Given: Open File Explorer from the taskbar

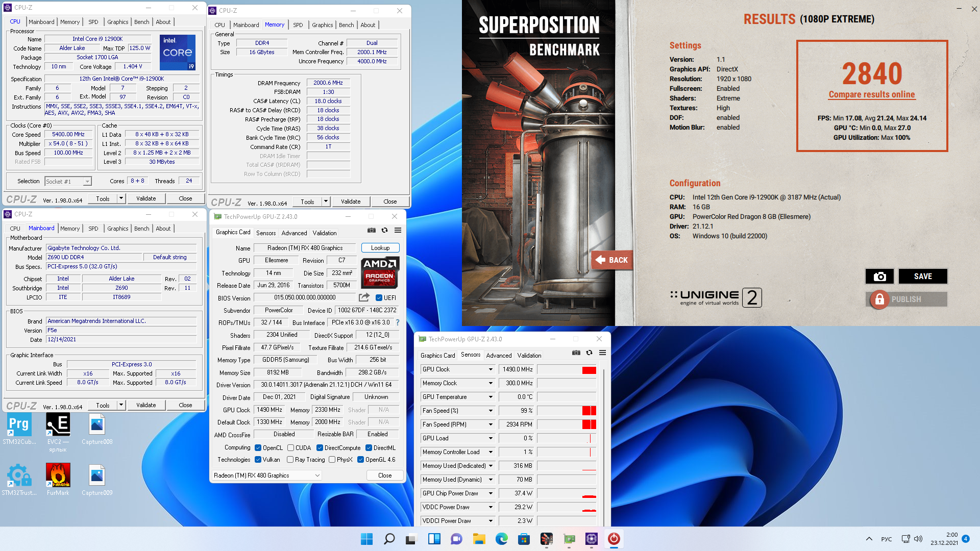Looking at the screenshot, I should [x=479, y=539].
